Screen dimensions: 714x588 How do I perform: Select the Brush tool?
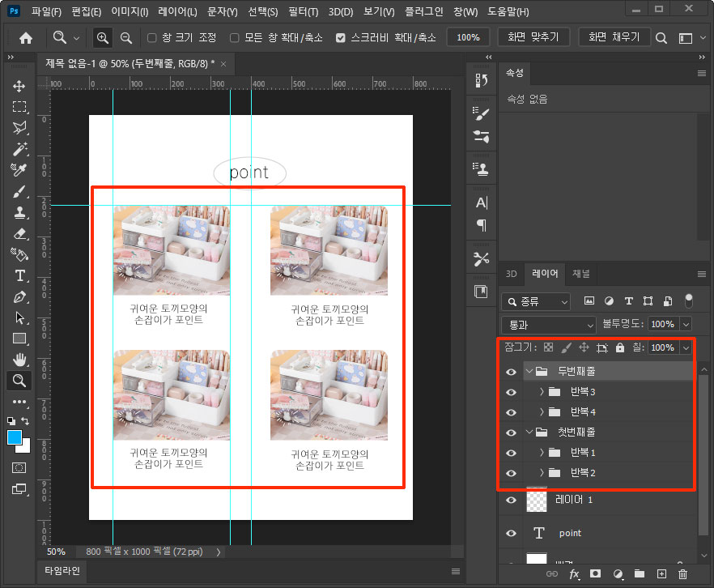[x=19, y=191]
